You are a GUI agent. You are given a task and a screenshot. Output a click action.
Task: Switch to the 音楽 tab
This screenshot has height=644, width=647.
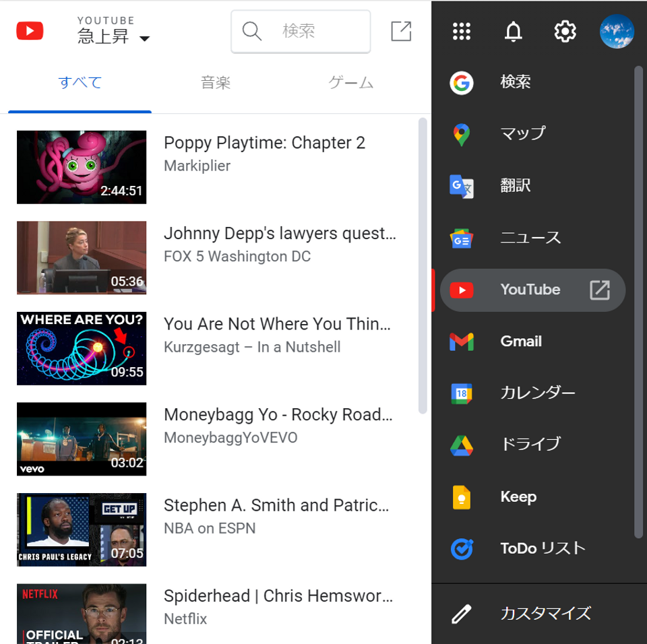point(216,82)
